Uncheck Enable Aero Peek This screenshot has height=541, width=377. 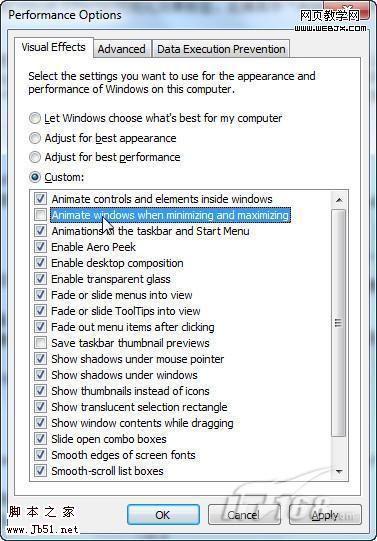click(41, 247)
